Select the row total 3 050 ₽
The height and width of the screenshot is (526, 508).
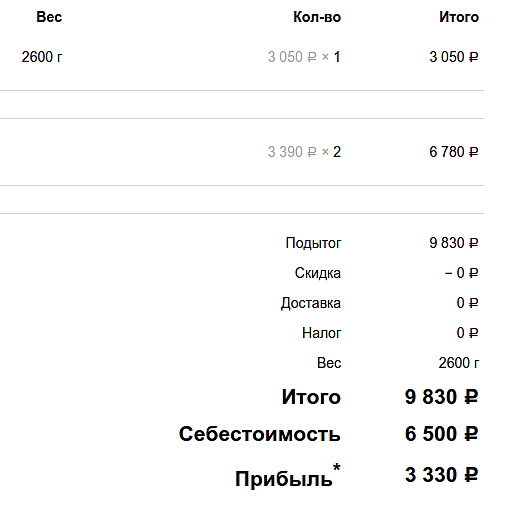coord(454,57)
